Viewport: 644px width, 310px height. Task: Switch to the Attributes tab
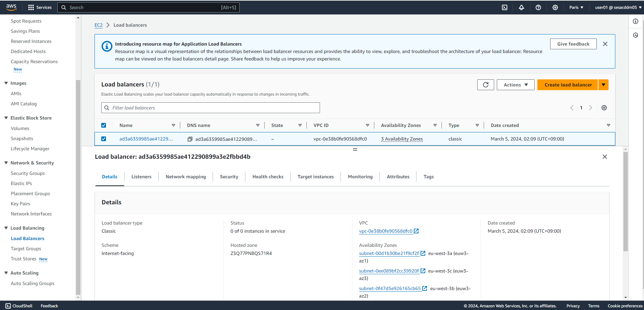(x=398, y=177)
